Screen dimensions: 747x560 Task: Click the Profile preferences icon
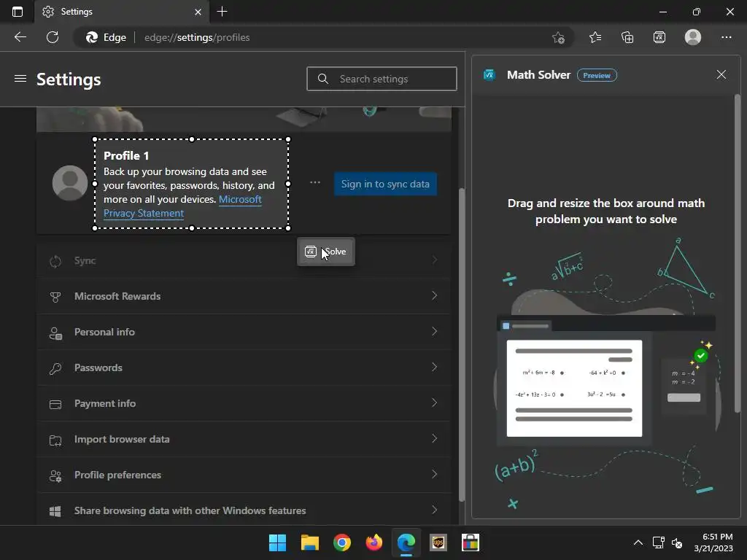point(55,475)
